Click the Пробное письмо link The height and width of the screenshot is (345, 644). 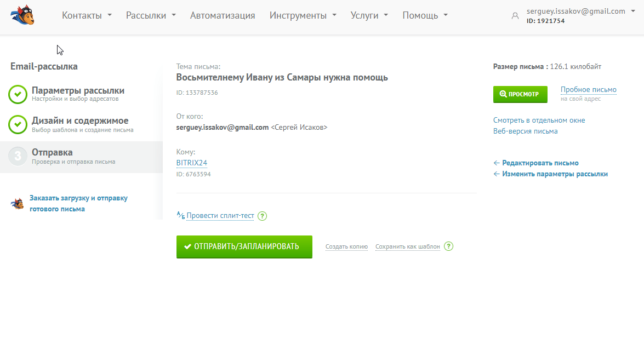[x=588, y=90]
